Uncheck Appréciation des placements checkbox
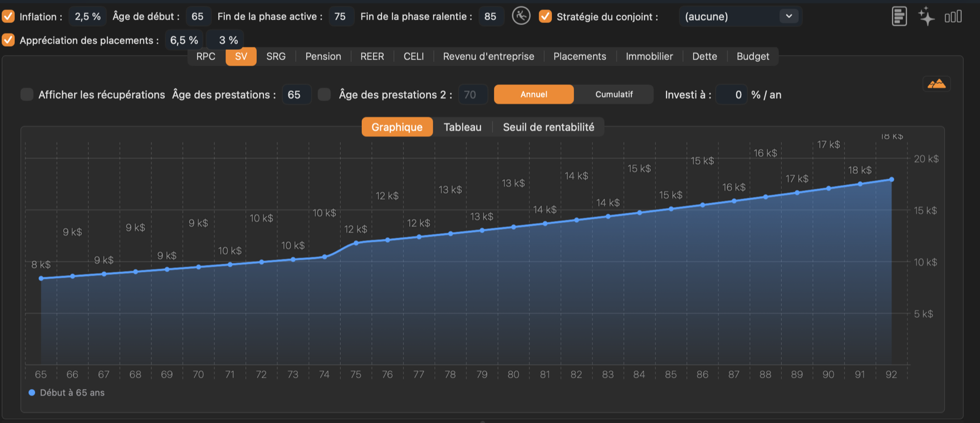Image resolution: width=980 pixels, height=423 pixels. 8,40
